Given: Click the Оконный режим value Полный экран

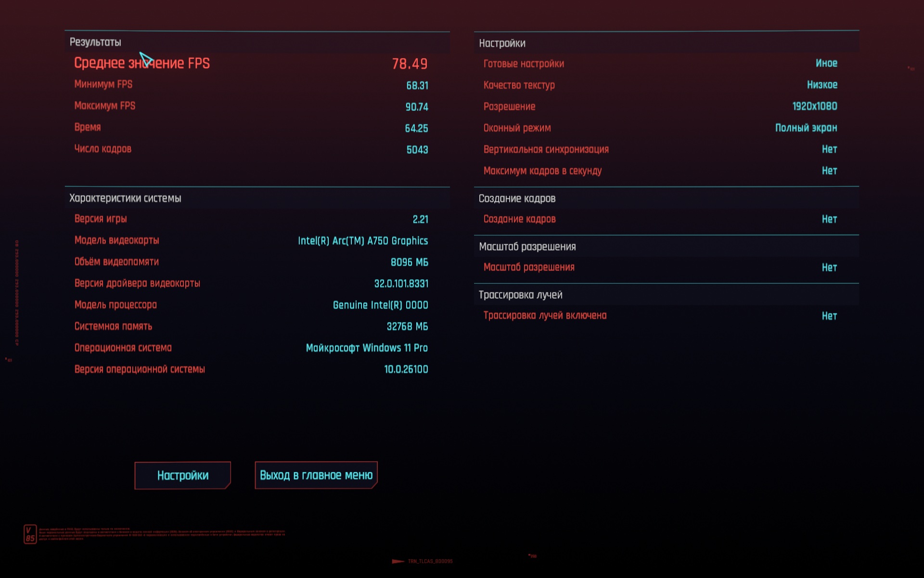Looking at the screenshot, I should click(x=806, y=128).
